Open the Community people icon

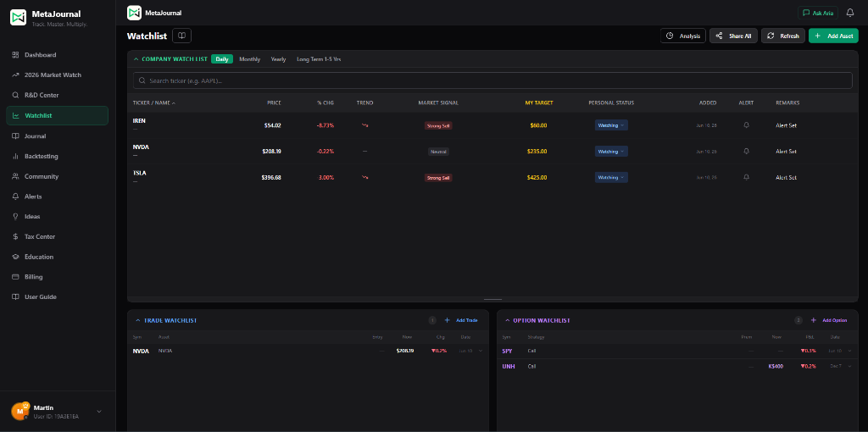(x=15, y=176)
